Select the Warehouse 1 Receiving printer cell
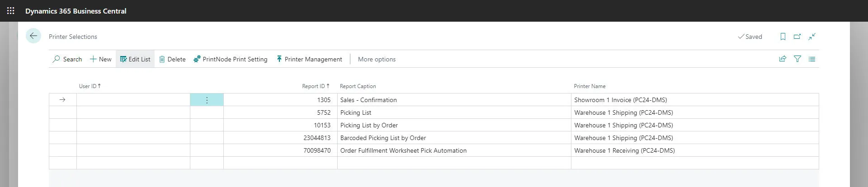This screenshot has width=868, height=187. [x=624, y=150]
